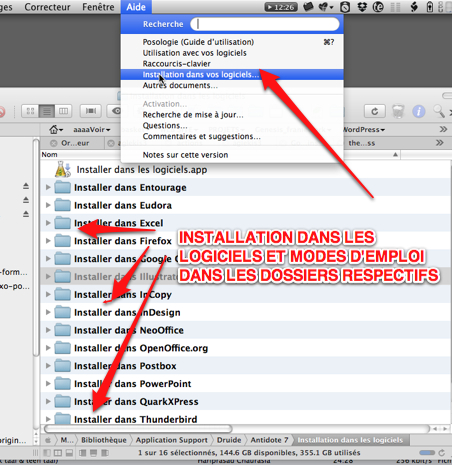Open the Fenêtre menu
Screen dimensions: 452x465
98,7
